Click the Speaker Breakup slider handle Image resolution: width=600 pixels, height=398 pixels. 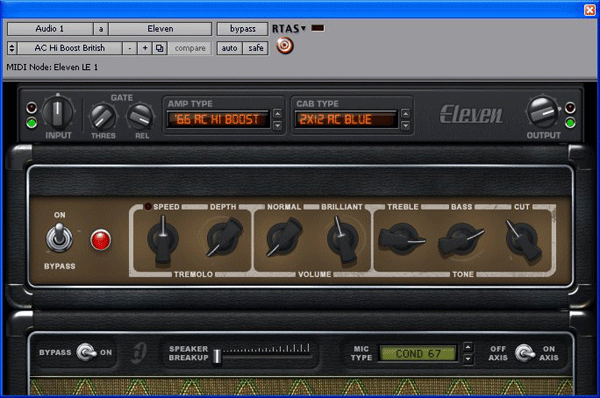[217, 356]
